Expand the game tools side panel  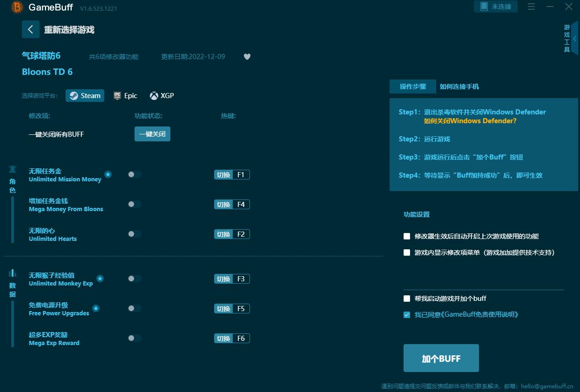[x=574, y=39]
